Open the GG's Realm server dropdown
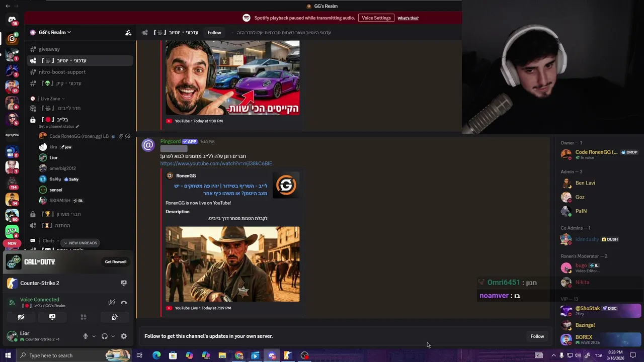 tap(54, 32)
